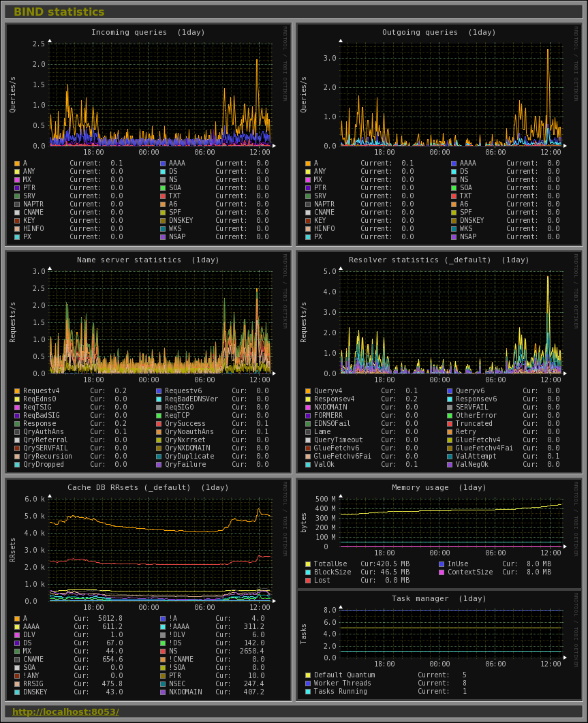The height and width of the screenshot is (723, 588).
Task: Open the Task manager graph
Action: (439, 645)
